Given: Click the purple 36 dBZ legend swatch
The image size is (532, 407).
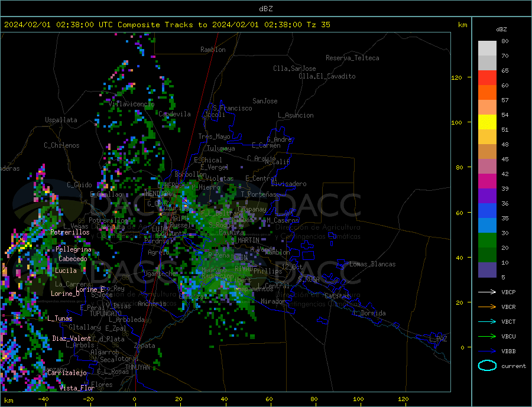Looking at the screenshot, I should pyautogui.click(x=487, y=196).
